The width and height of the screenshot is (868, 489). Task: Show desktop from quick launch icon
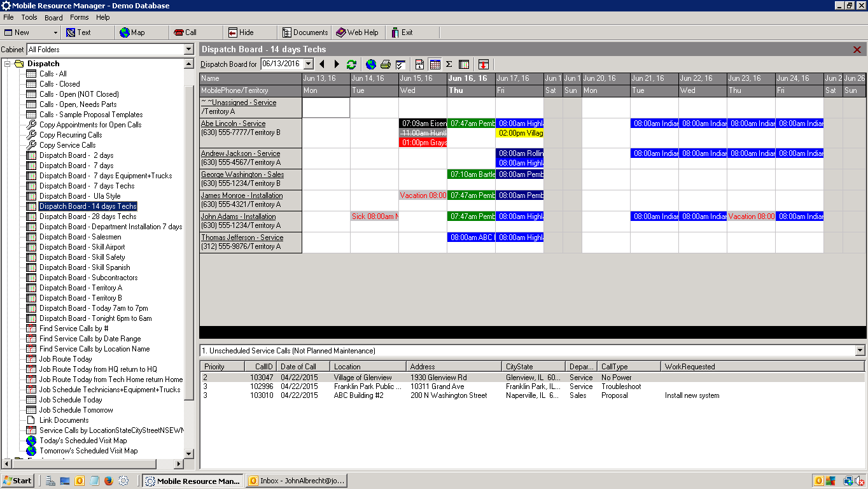click(x=65, y=481)
